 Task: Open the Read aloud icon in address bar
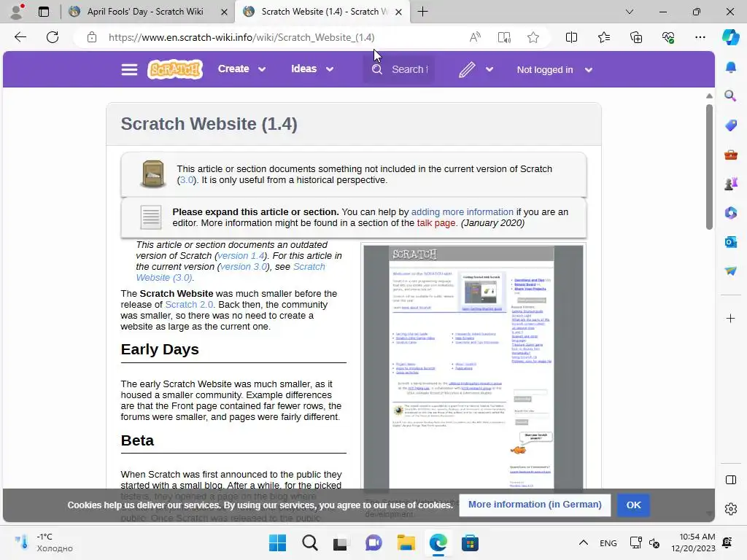[475, 37]
